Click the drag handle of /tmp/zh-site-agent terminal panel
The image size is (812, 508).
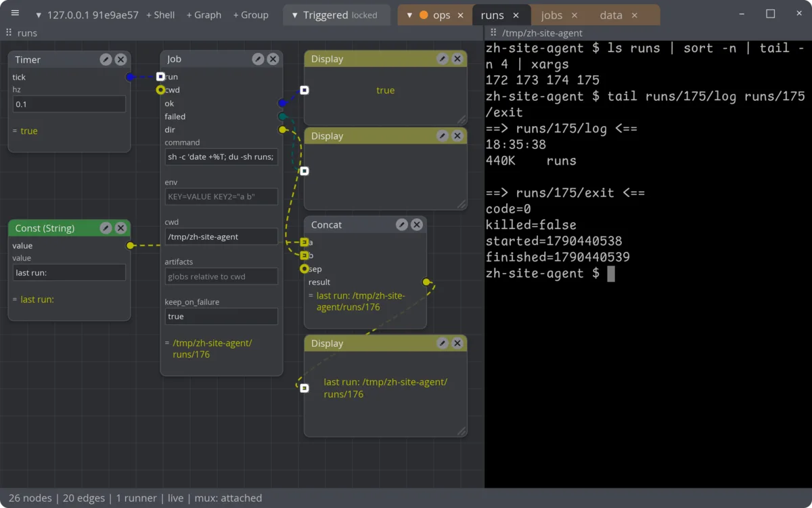[x=493, y=33]
